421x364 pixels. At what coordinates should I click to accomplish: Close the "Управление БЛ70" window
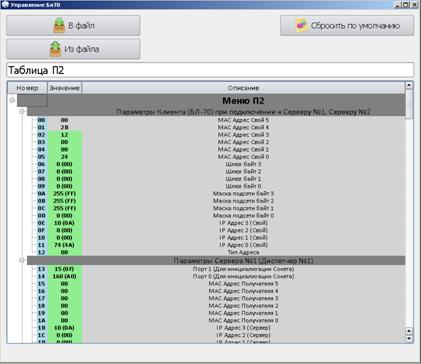[414, 5]
